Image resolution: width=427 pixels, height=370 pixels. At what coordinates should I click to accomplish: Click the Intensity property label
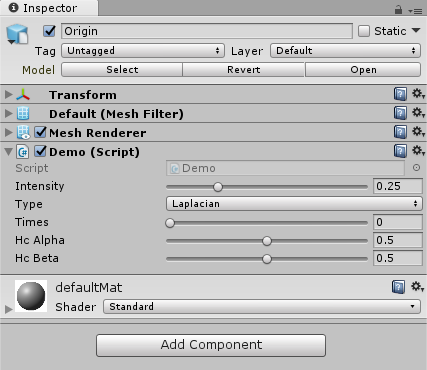point(40,186)
